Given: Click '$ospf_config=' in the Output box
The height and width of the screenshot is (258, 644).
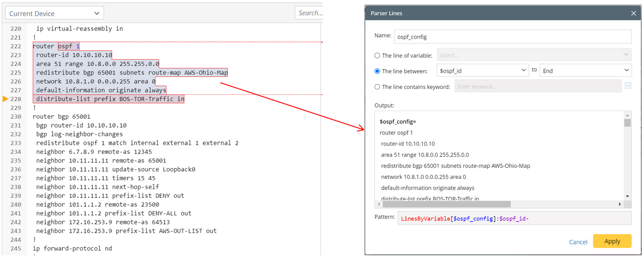Looking at the screenshot, I should [x=398, y=122].
